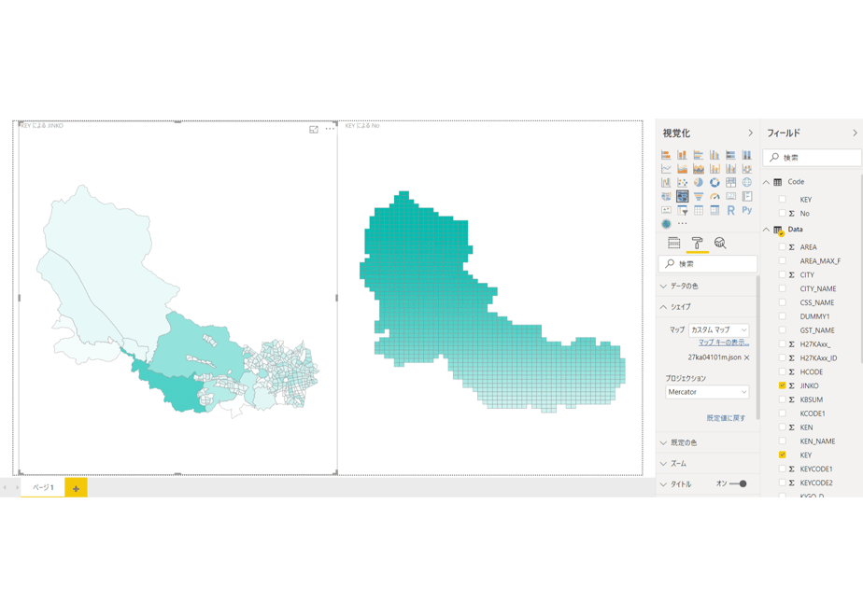863x616 pixels.
Task: Collapse the 視覚化 pane
Action: coord(750,133)
